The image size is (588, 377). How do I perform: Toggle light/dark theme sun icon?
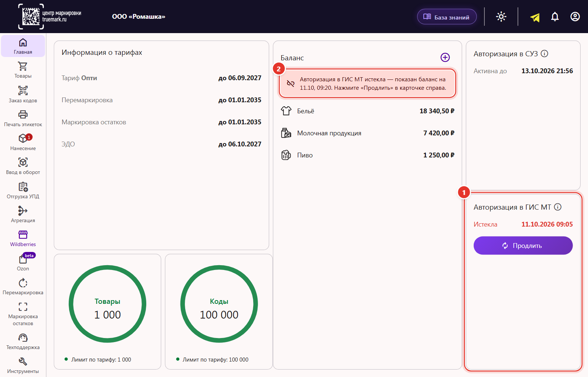[x=501, y=17]
